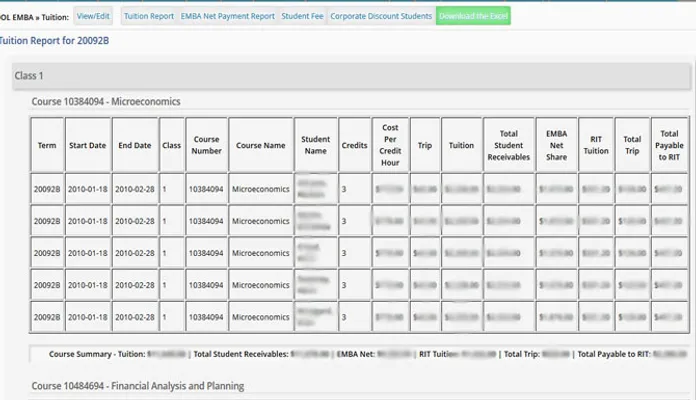Select the Total Student Receivables column header
The height and width of the screenshot is (400, 696).
pos(508,145)
